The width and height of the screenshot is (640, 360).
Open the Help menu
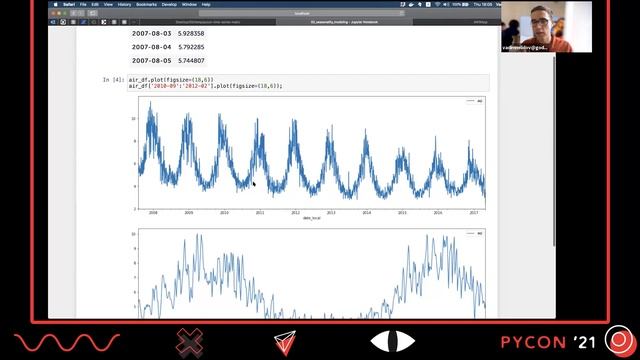point(206,4)
